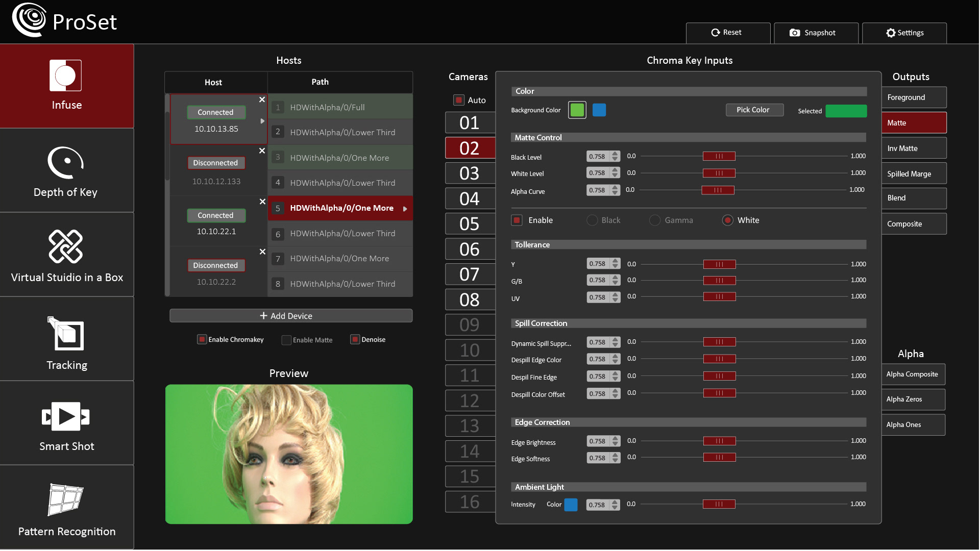Remove host 10.10.12.133 with X icon
The height and width of the screenshot is (551, 980).
tap(262, 151)
